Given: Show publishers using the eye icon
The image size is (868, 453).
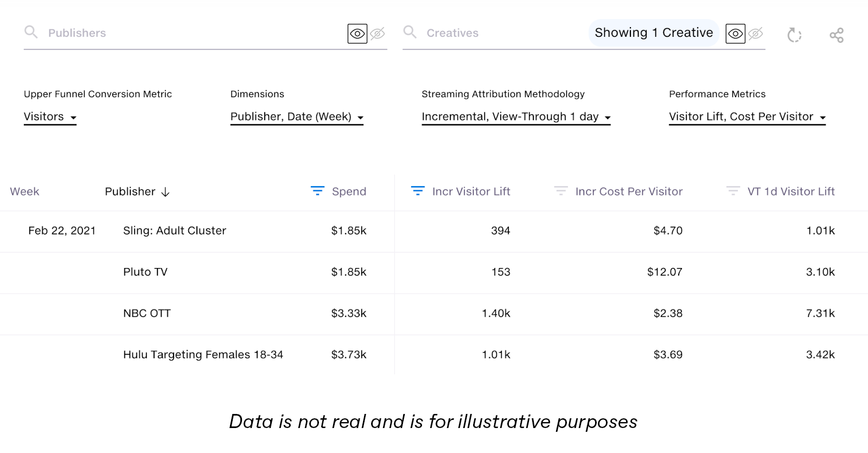Looking at the screenshot, I should [x=358, y=34].
